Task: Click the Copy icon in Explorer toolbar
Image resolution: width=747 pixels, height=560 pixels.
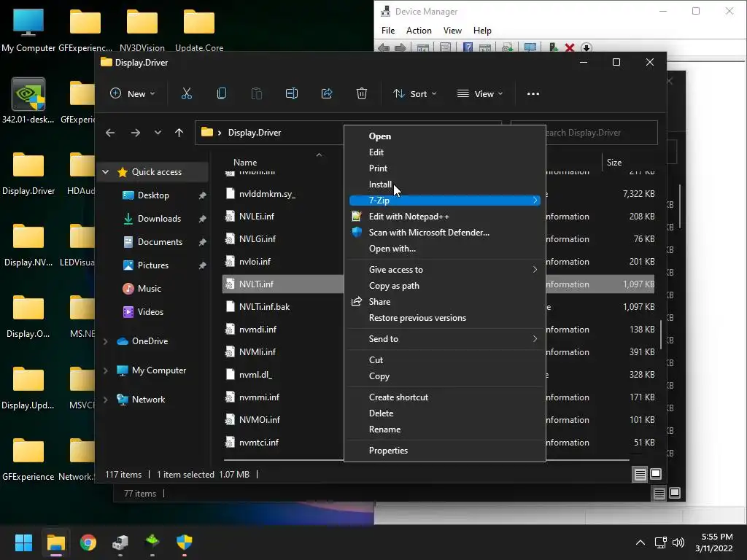Action: click(x=222, y=94)
